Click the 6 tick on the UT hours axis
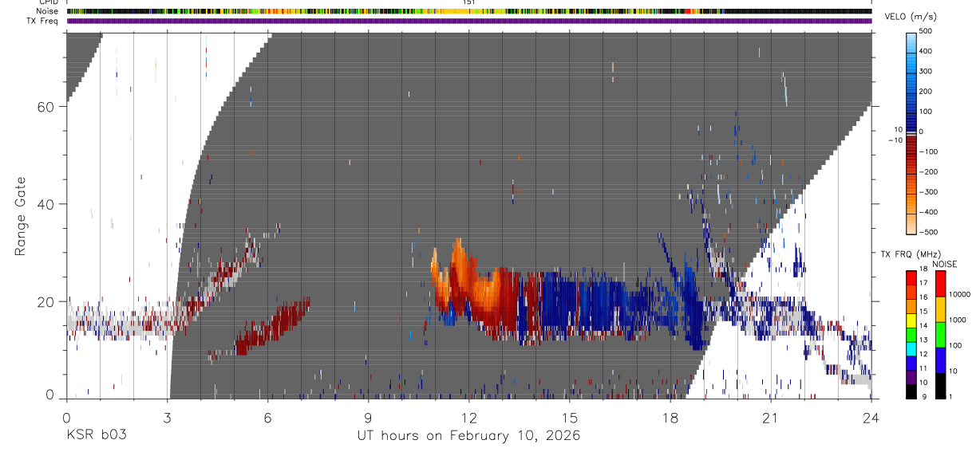The height and width of the screenshot is (452, 980). pyautogui.click(x=267, y=418)
